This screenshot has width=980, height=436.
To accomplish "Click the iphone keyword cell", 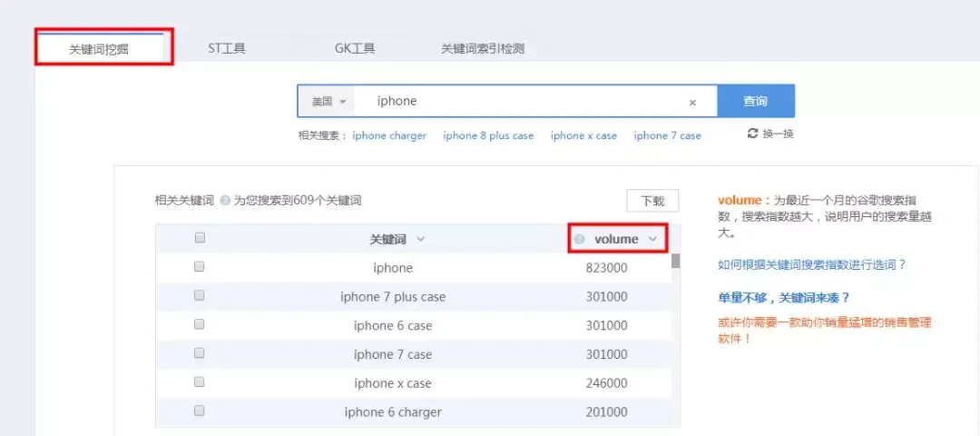I will pos(393,268).
